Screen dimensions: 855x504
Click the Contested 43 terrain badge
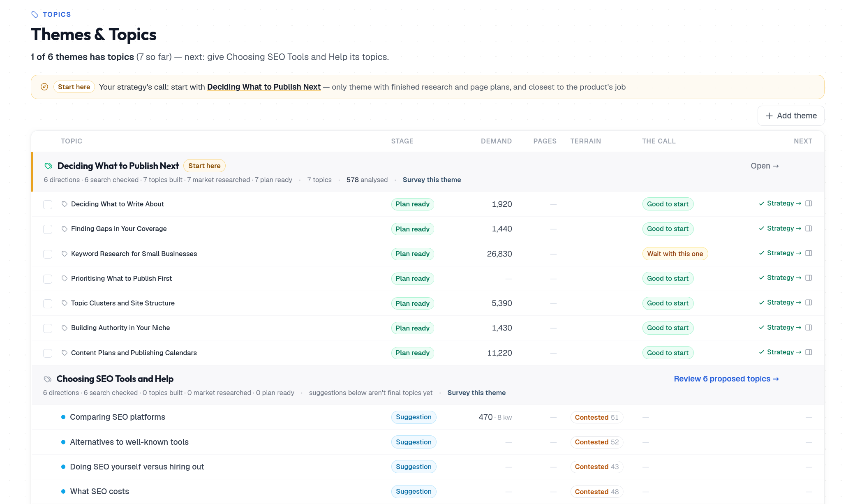click(x=596, y=467)
